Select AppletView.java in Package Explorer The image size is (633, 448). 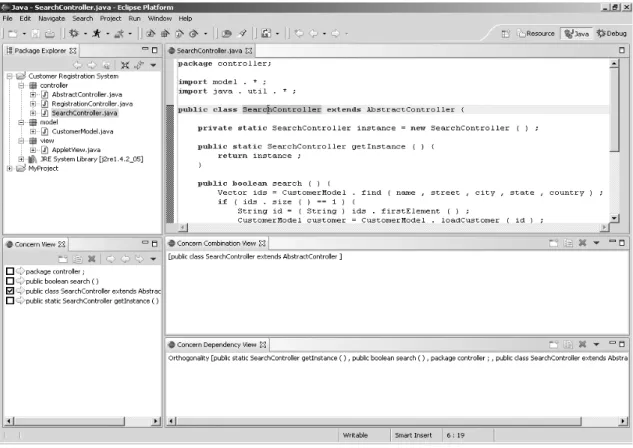click(76, 150)
